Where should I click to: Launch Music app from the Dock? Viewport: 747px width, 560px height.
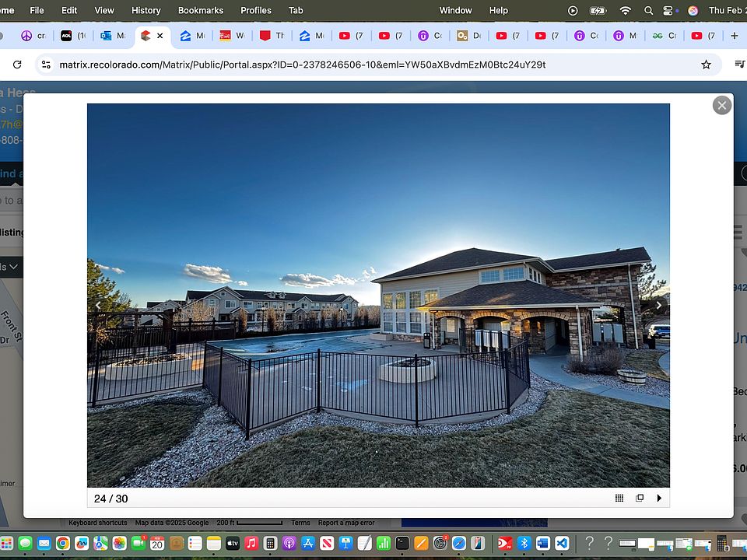251,543
